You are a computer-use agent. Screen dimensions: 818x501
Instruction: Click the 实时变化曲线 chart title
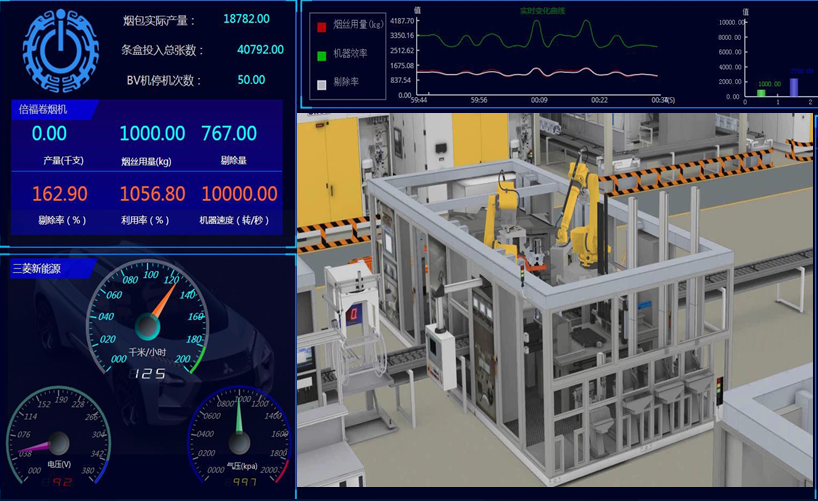click(x=542, y=11)
